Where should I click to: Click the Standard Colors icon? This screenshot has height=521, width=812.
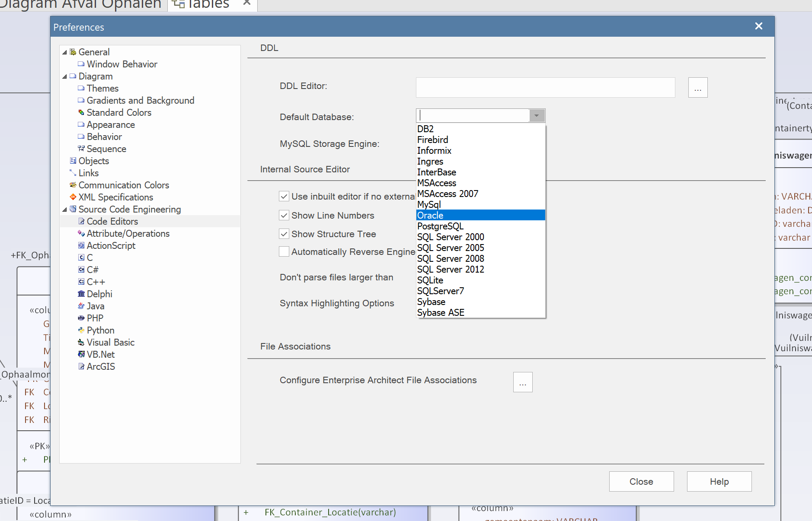[81, 112]
